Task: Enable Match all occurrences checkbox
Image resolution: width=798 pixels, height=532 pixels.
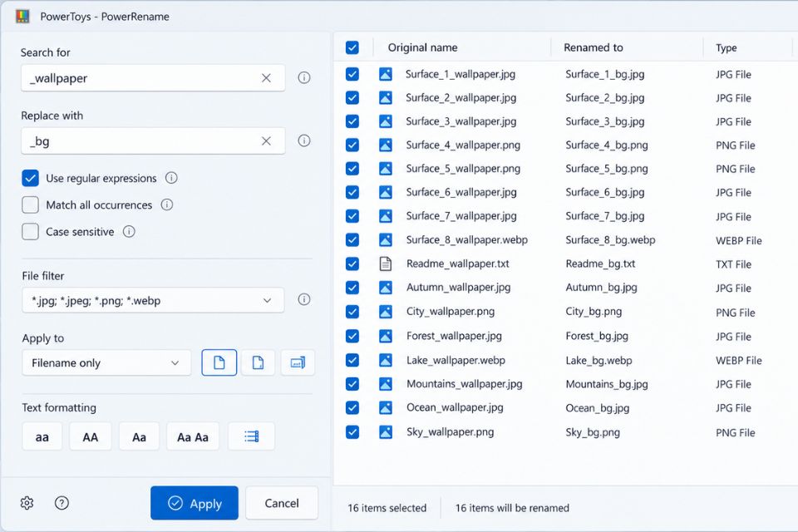Action: tap(31, 204)
